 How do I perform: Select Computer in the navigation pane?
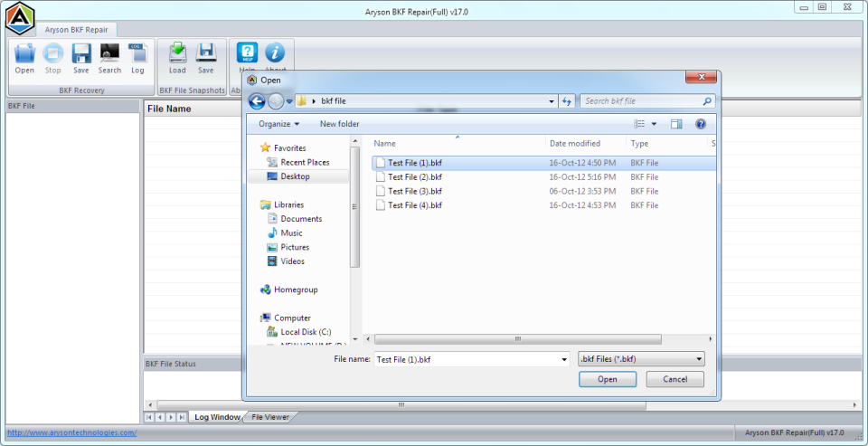pyautogui.click(x=286, y=318)
